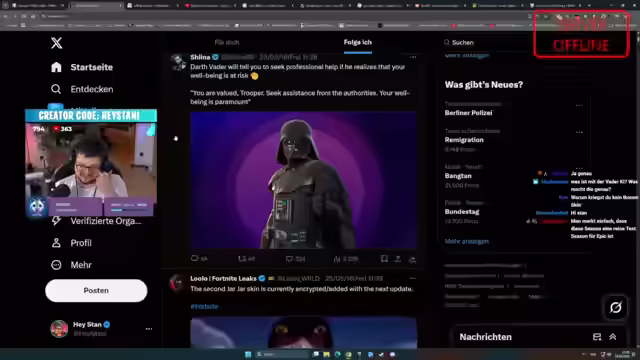Open Entdecken search icon in sidebar
640x360 pixels.
click(56, 89)
